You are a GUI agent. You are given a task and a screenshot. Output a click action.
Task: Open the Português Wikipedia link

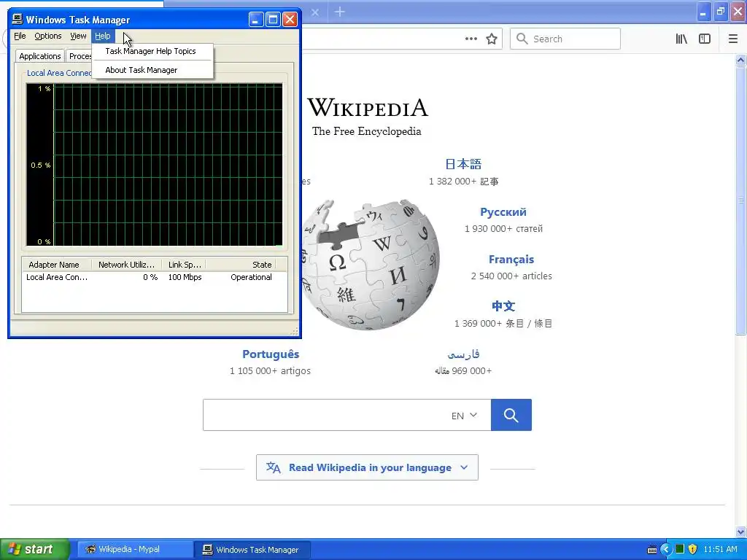(x=271, y=354)
